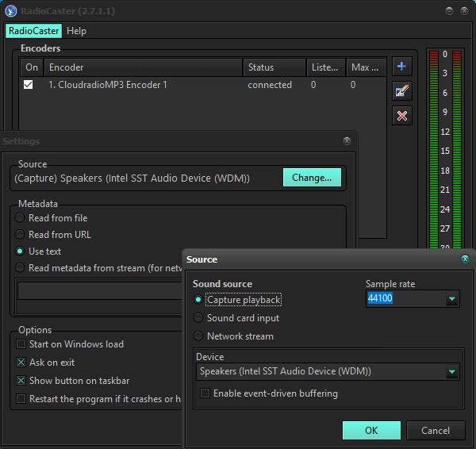Click the delete encoder red X icon
Viewport: 476px width, 449px height.
coord(402,116)
